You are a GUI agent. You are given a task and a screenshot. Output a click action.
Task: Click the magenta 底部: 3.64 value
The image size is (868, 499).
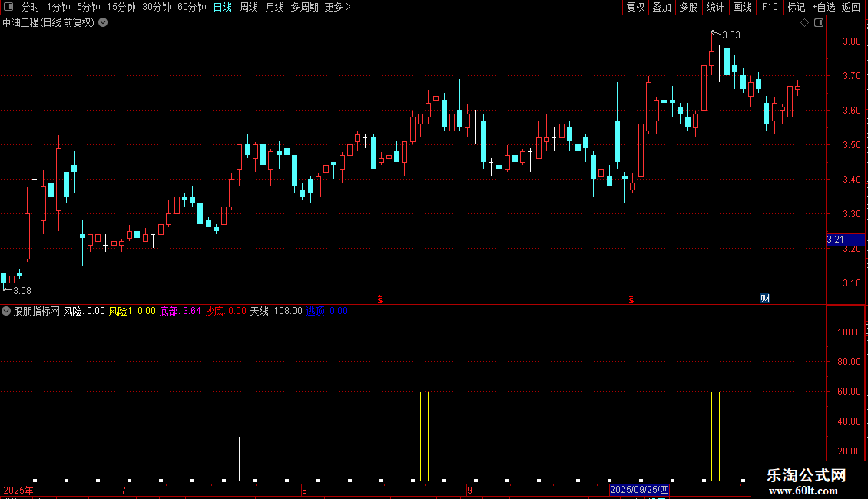[181, 311]
